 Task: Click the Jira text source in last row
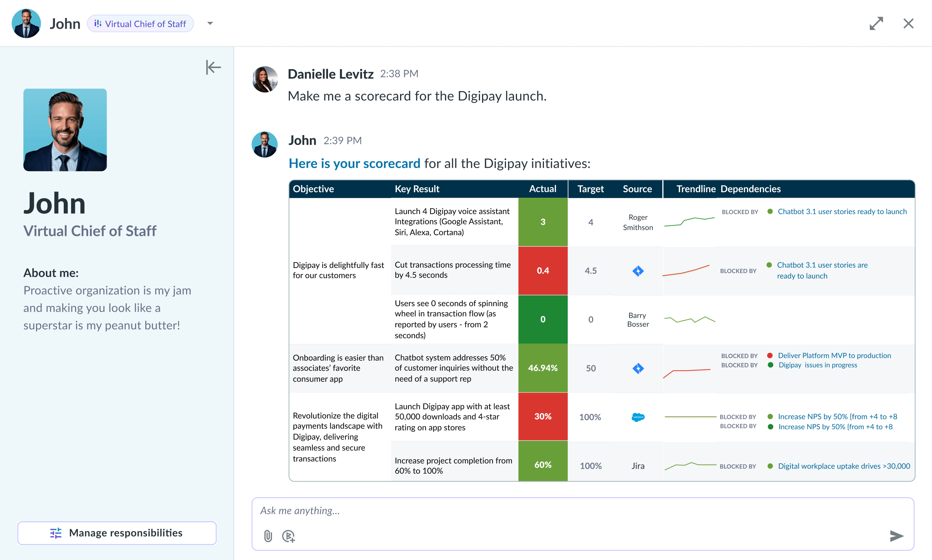638,466
